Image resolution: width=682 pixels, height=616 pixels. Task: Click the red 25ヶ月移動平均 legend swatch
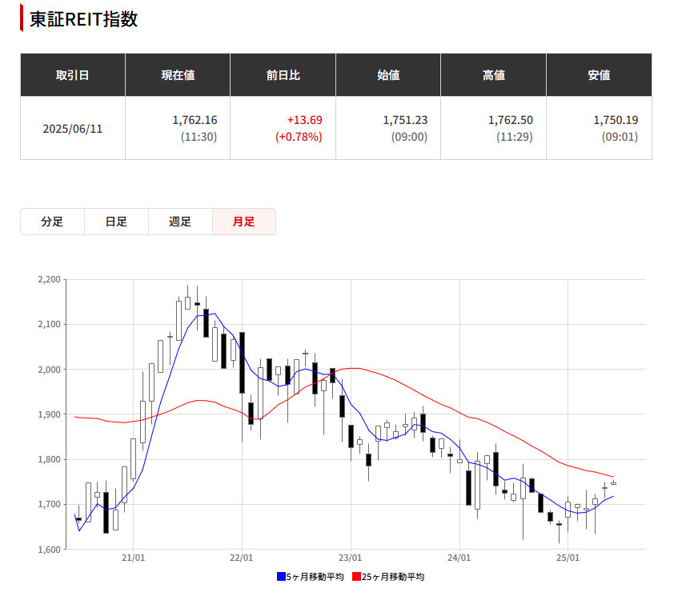point(356,577)
